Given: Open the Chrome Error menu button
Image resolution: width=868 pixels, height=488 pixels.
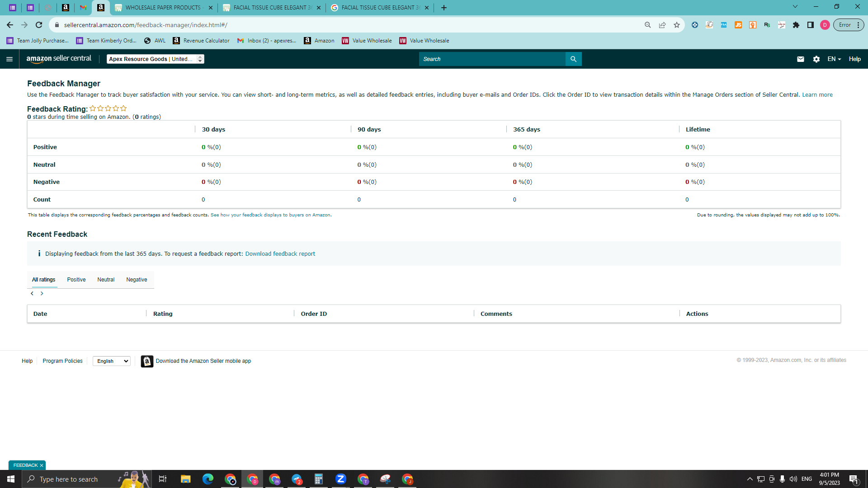Looking at the screenshot, I should (849, 25).
